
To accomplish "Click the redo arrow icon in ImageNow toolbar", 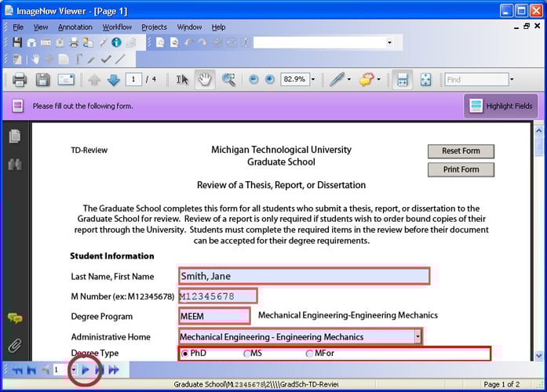I will coord(202,42).
